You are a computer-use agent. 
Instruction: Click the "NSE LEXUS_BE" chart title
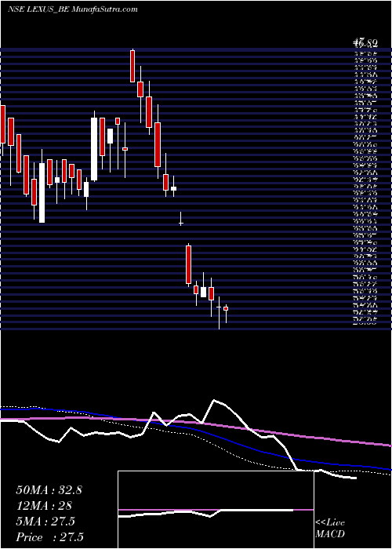39,9
